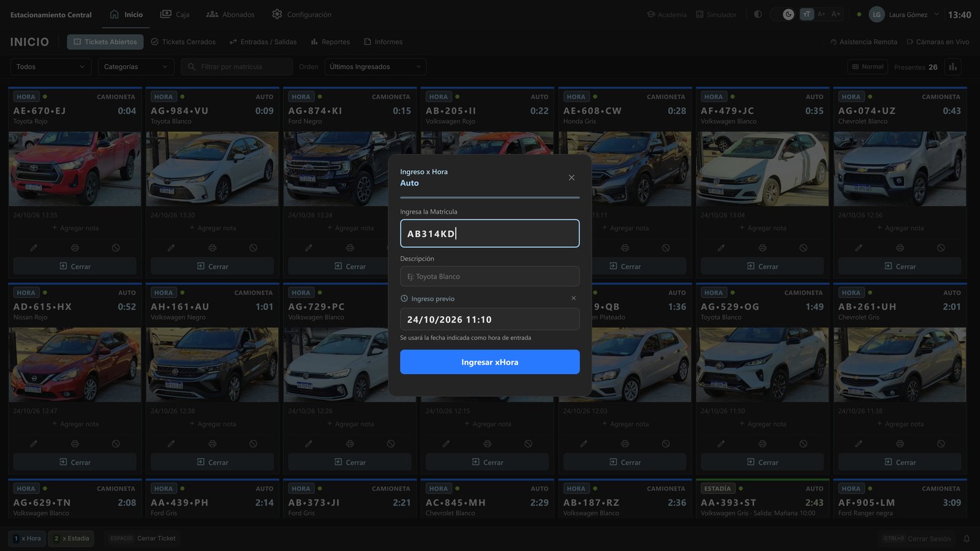Print ticket AG·529·OG
Viewport: 980px width, 551px height.
(762, 444)
